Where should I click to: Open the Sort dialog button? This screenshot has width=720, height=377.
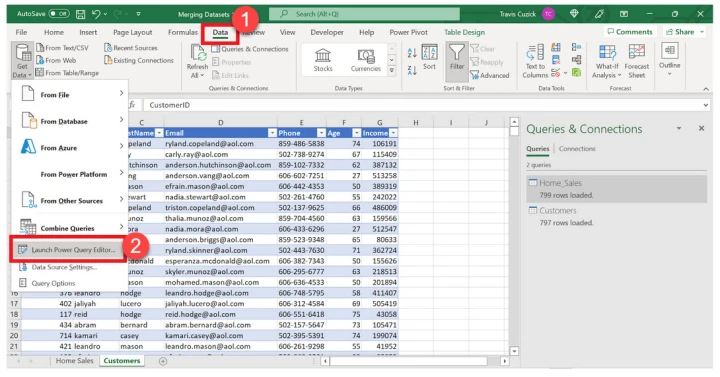pyautogui.click(x=429, y=57)
